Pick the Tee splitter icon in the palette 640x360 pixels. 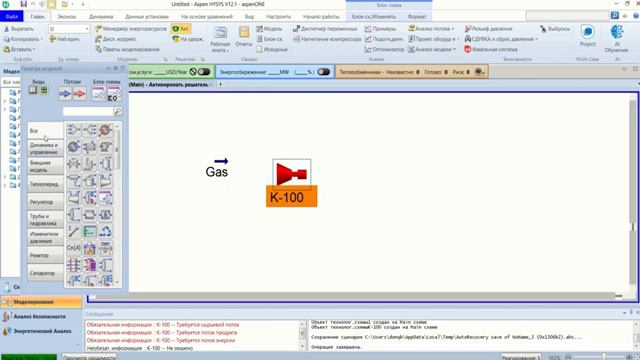(x=89, y=130)
